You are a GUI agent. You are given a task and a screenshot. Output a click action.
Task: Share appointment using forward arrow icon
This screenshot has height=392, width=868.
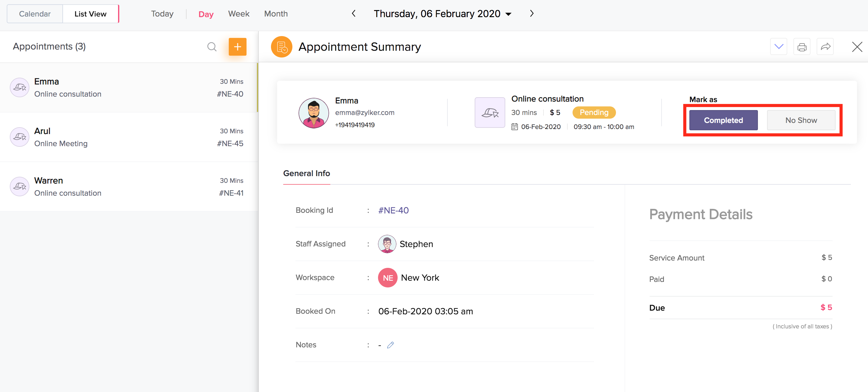pyautogui.click(x=825, y=47)
